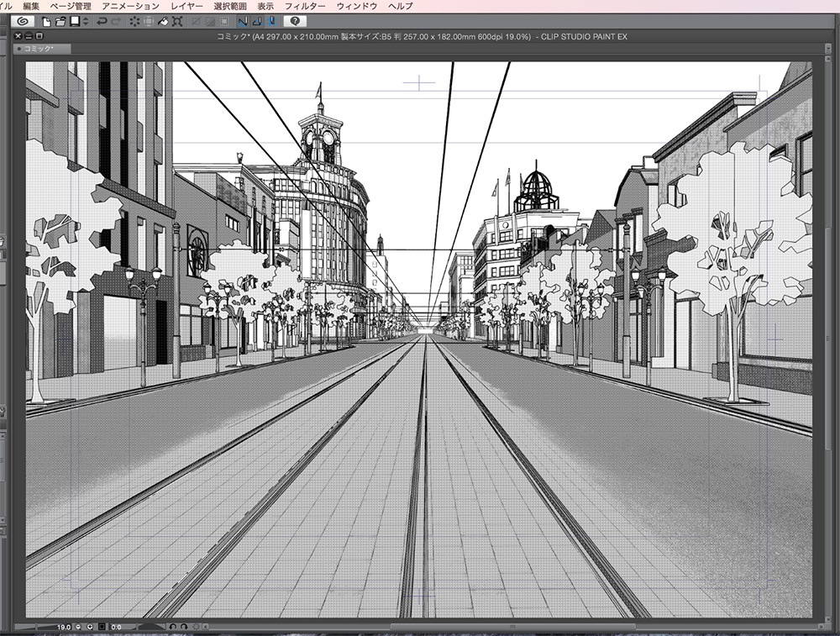This screenshot has width=840, height=636.
Task: Rotate canvas left using status bar button
Action: point(172,627)
